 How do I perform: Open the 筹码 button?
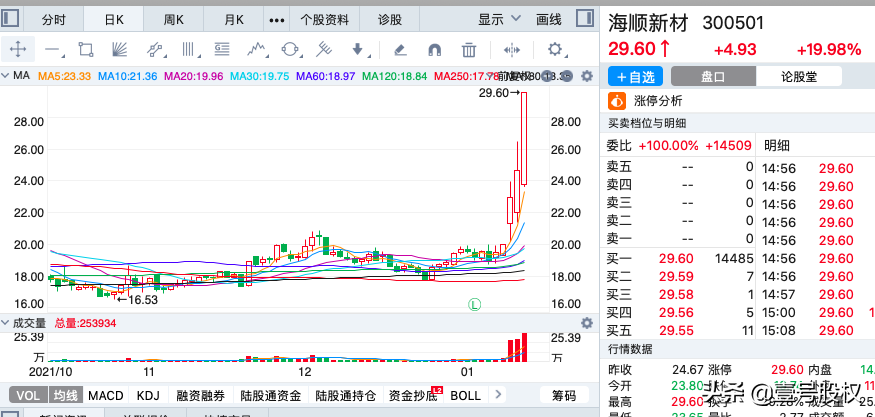click(x=564, y=395)
